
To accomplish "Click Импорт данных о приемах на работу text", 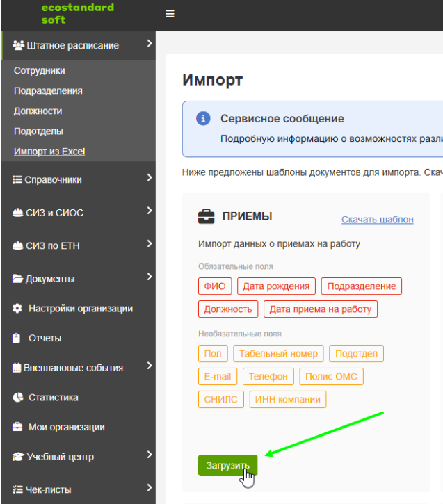I will coord(279,244).
